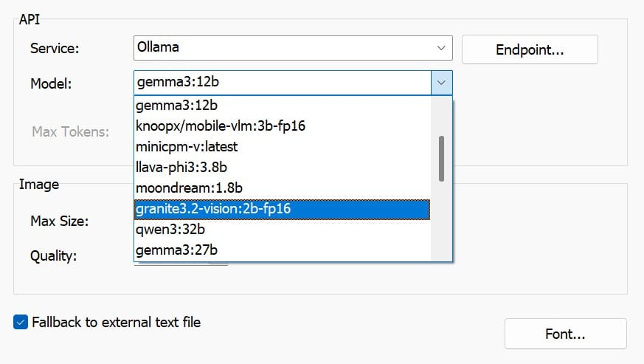
Task: Click the scrollbar track above the thumb
Action: (442, 116)
